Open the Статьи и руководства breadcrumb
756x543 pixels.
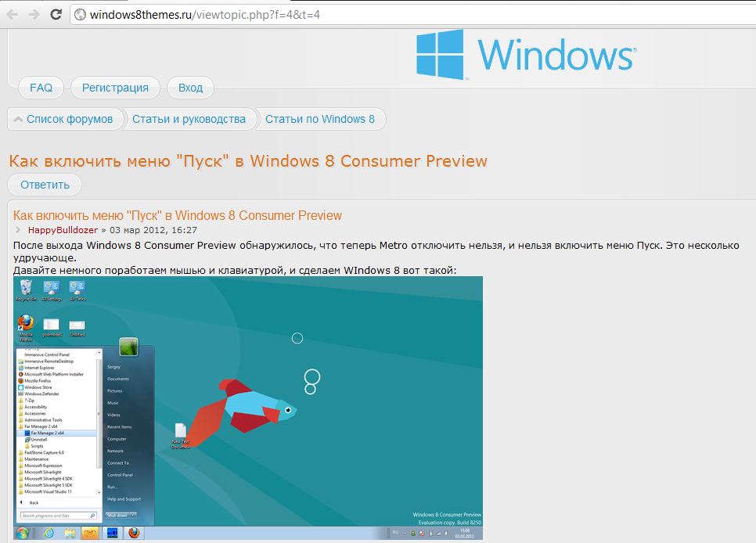[189, 120]
